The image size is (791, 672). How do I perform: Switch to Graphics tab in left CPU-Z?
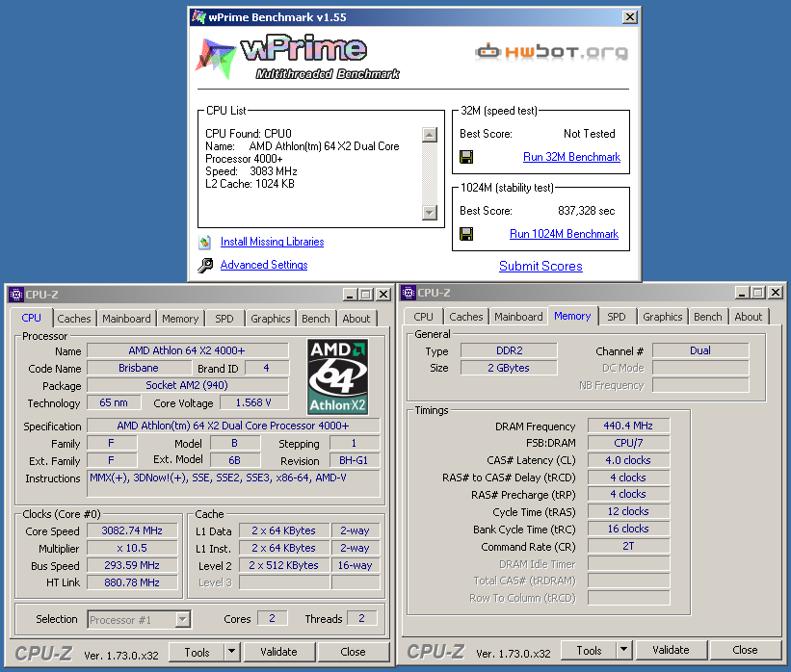[271, 319]
